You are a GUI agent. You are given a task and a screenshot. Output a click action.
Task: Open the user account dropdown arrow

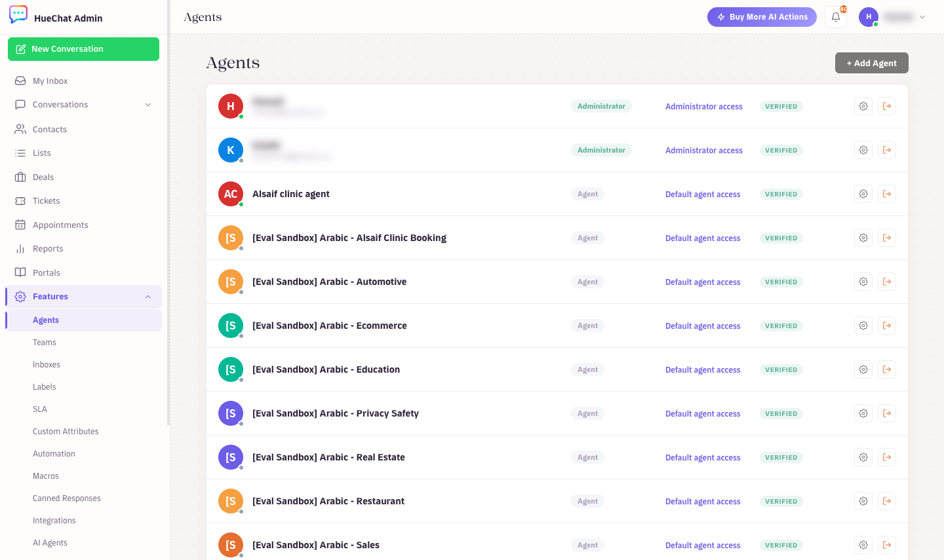pyautogui.click(x=922, y=17)
